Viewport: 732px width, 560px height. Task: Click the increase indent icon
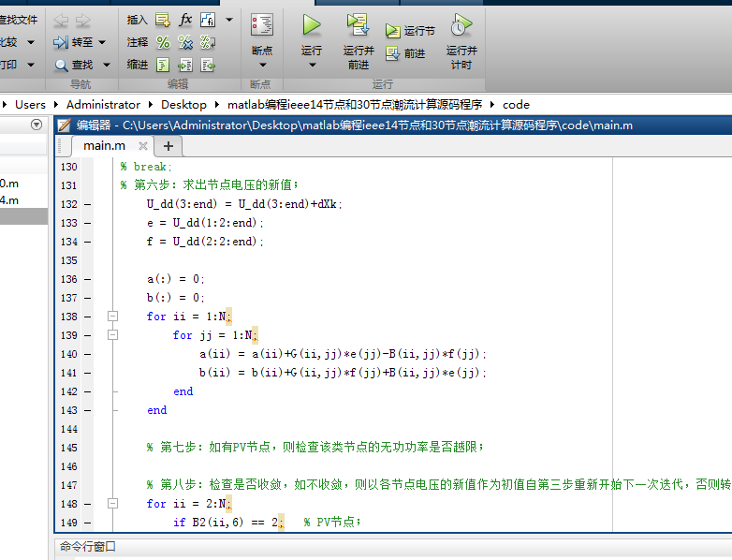tap(185, 65)
